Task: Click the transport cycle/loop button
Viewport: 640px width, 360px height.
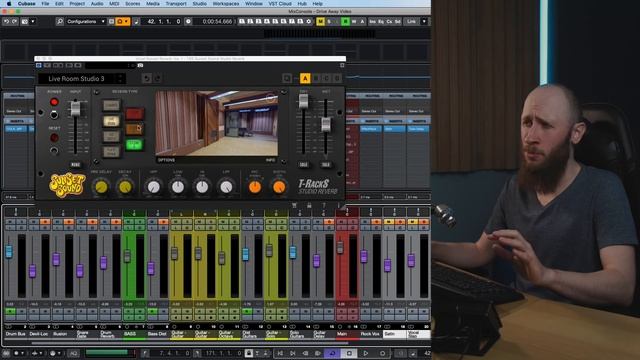Action: point(332,353)
